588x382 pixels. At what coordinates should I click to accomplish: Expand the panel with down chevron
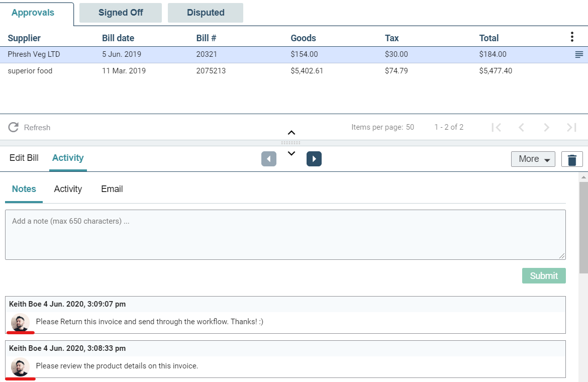(291, 153)
